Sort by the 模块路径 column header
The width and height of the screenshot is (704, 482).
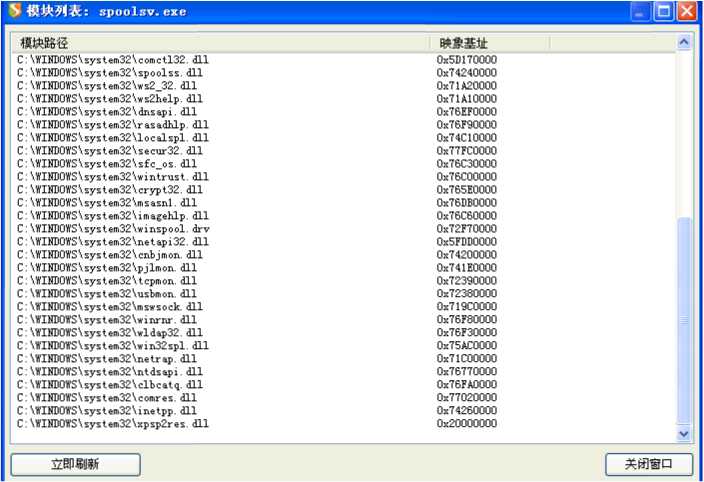(x=220, y=43)
